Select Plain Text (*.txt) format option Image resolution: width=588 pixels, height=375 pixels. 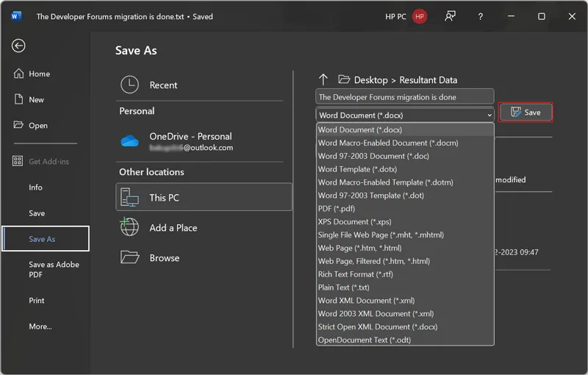[343, 287]
